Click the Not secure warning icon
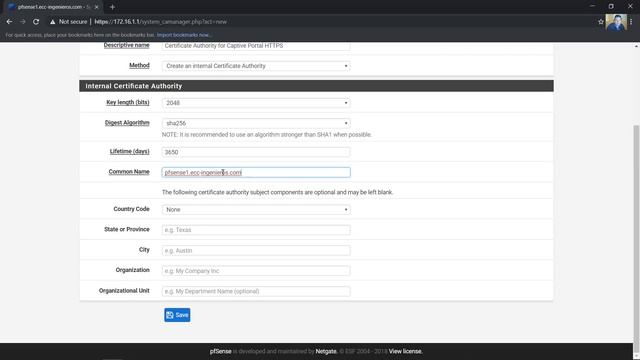This screenshot has width=640, height=360. pos(53,22)
